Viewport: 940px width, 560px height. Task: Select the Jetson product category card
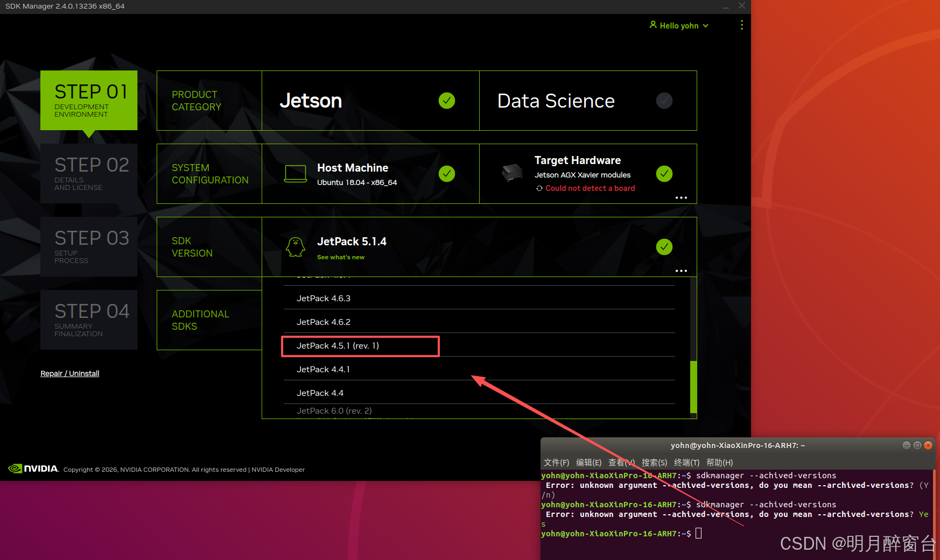(370, 101)
